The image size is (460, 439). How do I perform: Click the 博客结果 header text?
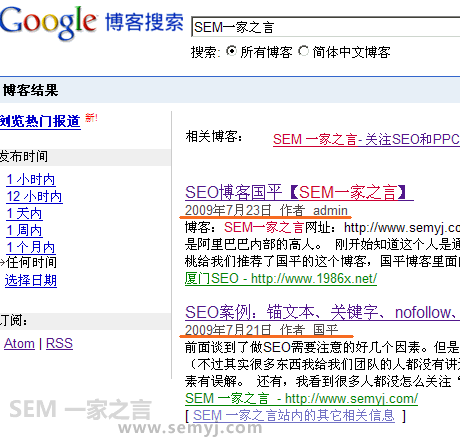point(30,90)
